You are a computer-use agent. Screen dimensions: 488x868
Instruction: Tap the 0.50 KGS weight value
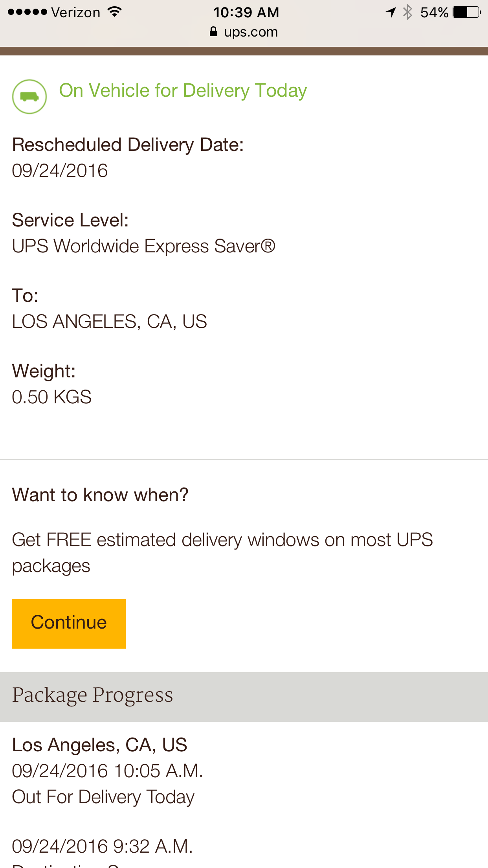(51, 397)
